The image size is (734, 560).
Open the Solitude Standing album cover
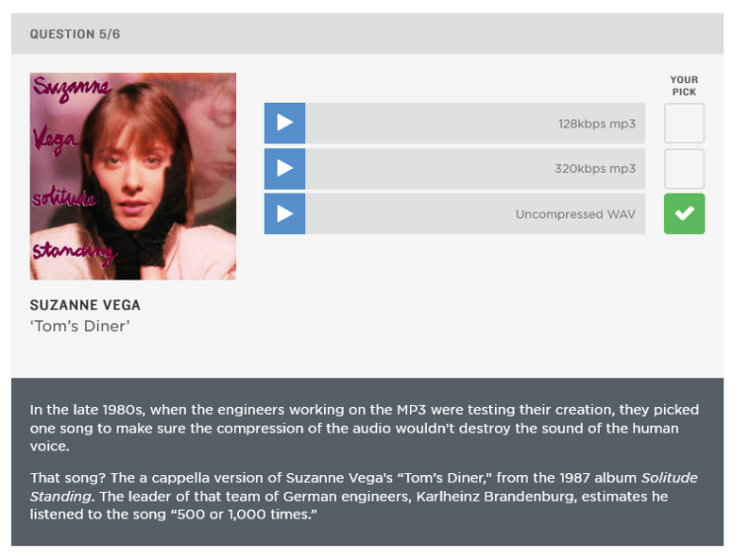click(132, 176)
